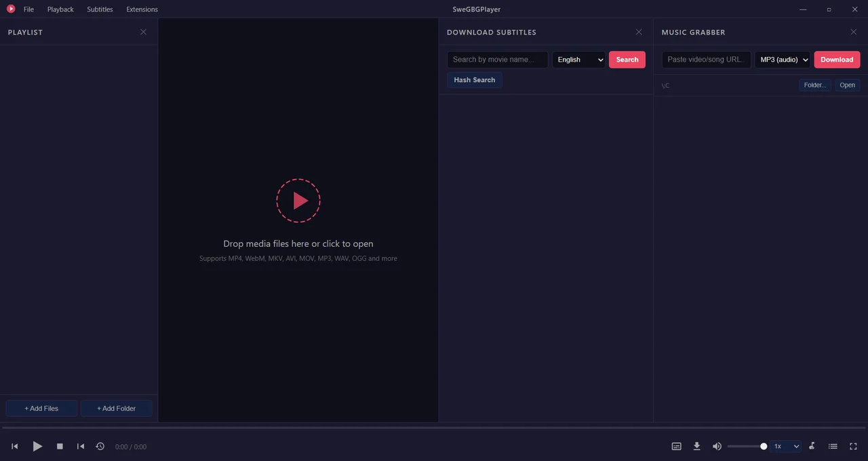Open the English subtitle language dropdown

(x=578, y=60)
